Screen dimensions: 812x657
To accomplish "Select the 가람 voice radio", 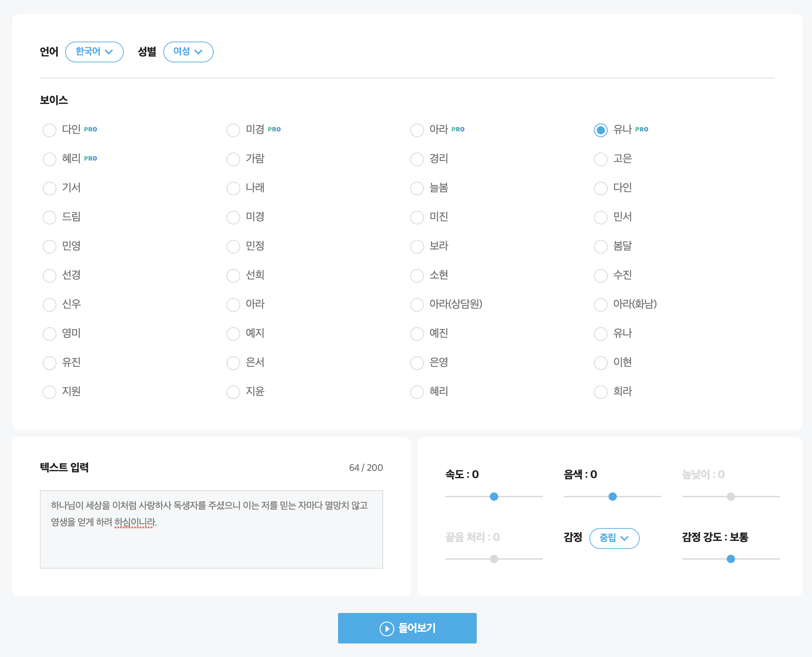I will (233, 159).
